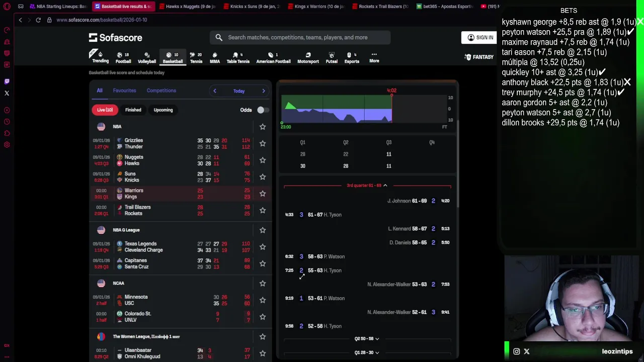Favourite the NBA G League star

(x=263, y=230)
